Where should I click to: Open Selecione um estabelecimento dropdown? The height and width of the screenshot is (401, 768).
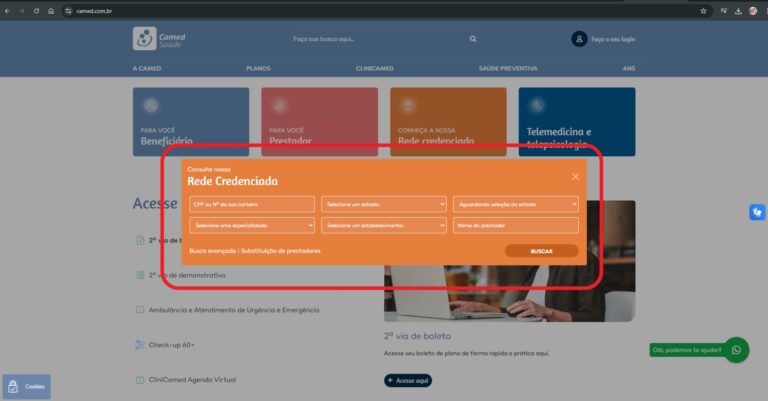(x=384, y=225)
